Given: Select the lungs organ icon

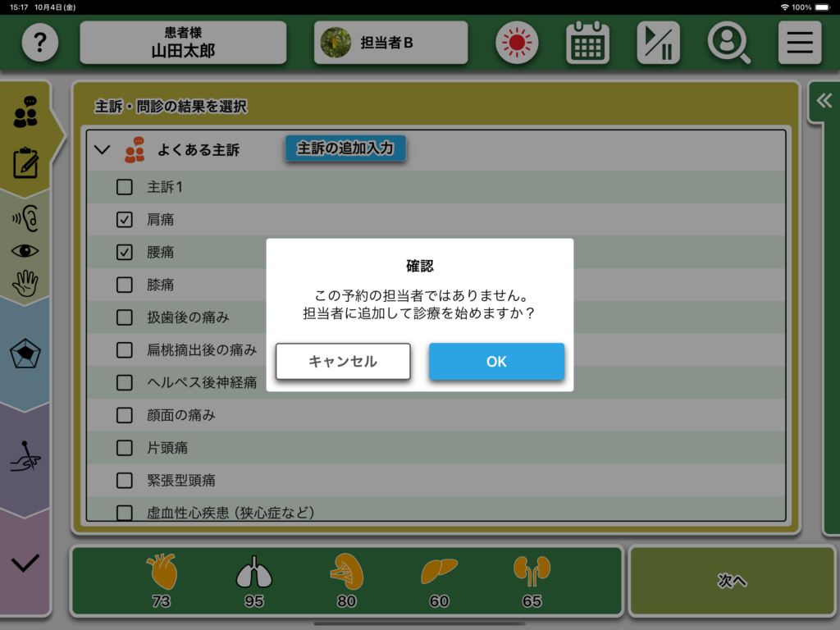Looking at the screenshot, I should tap(253, 572).
